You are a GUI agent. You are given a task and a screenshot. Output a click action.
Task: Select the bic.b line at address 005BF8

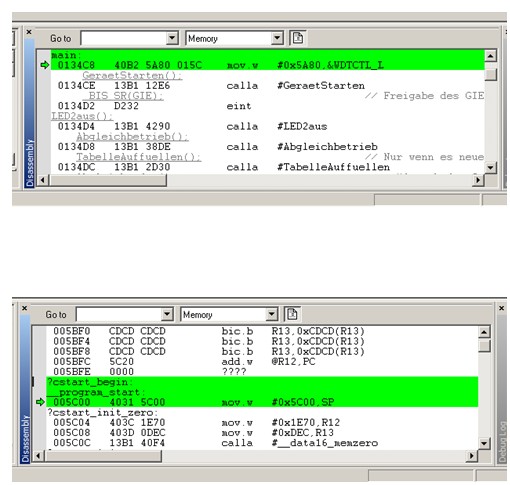coord(262,351)
